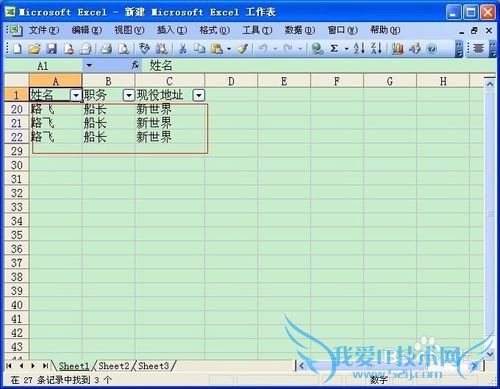This screenshot has height=389, width=500.
Task: Click the horizontal scrollbar left arrow
Action: (x=301, y=366)
